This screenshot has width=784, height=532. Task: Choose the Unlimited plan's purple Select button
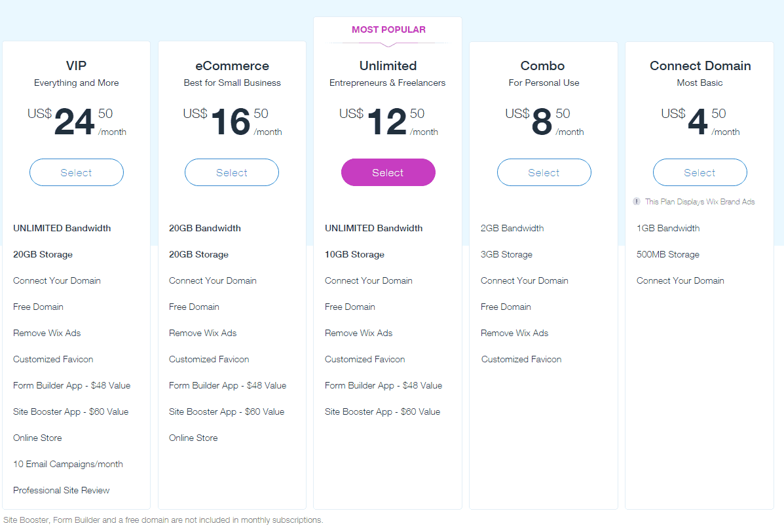(388, 172)
